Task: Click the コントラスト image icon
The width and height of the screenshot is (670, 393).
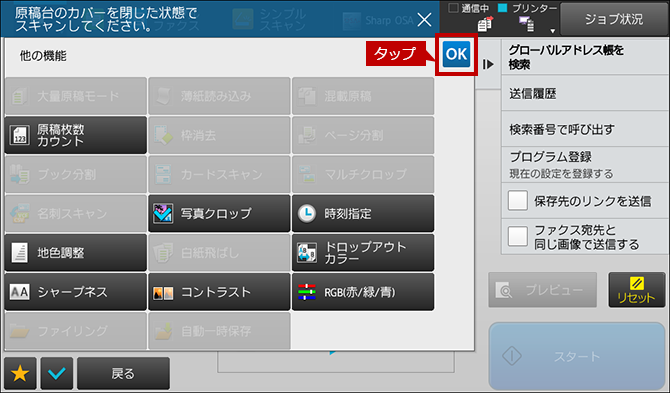Action: pyautogui.click(x=163, y=293)
